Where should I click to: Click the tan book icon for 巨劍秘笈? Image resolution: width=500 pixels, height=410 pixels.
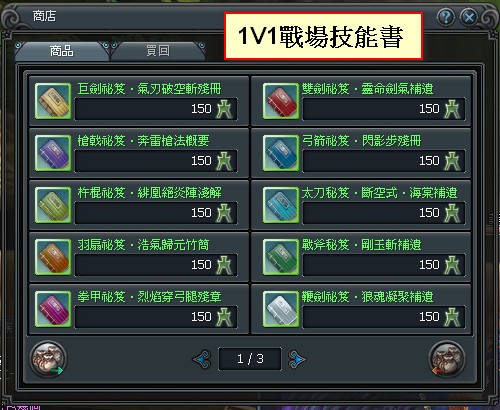53,101
